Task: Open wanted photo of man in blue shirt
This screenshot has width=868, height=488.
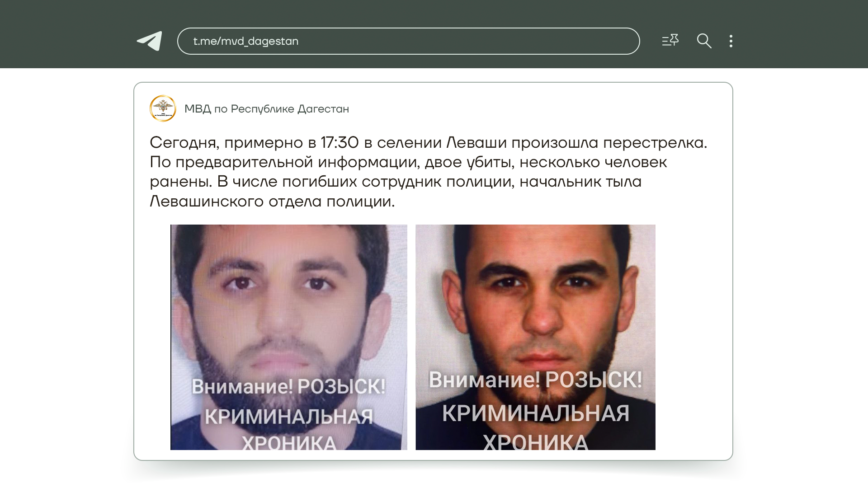Action: [x=289, y=337]
